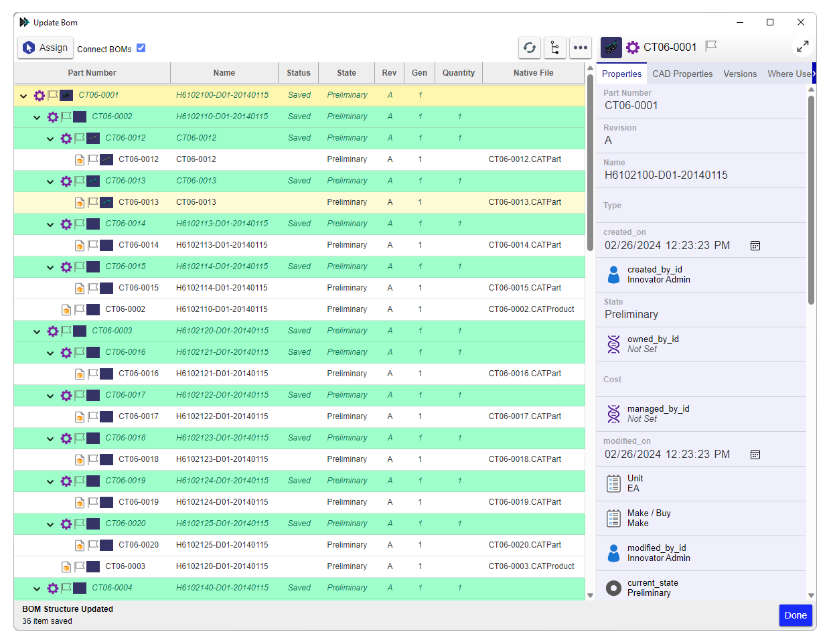The width and height of the screenshot is (831, 644).
Task: Open the created_on calendar picker icon
Action: point(755,246)
